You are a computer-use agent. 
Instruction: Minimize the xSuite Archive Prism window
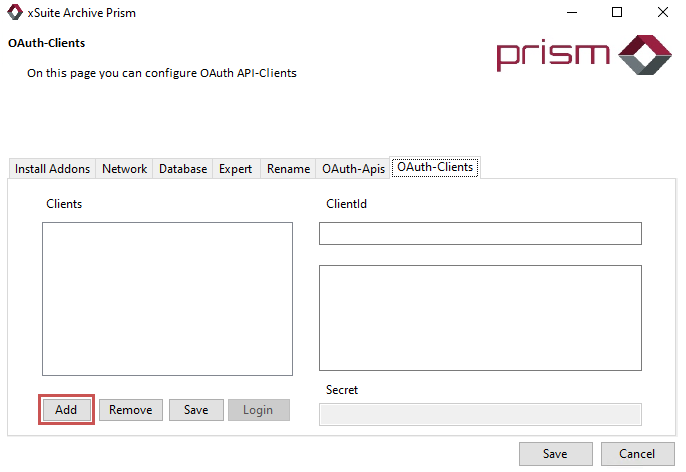point(572,12)
